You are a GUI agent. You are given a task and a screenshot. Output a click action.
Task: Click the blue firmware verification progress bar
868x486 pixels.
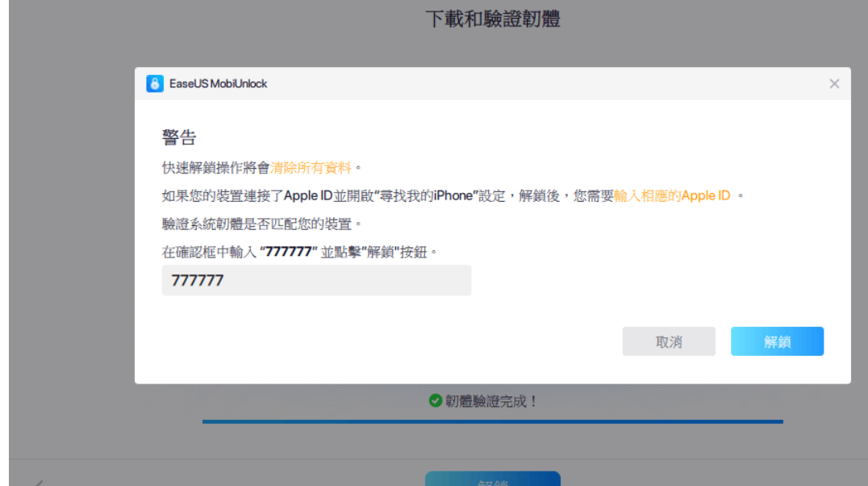(493, 421)
